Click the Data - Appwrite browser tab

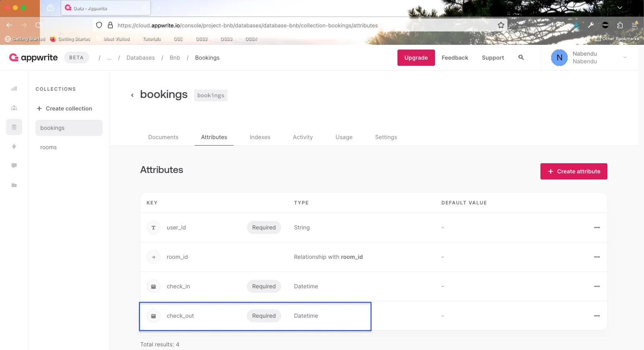pos(106,8)
